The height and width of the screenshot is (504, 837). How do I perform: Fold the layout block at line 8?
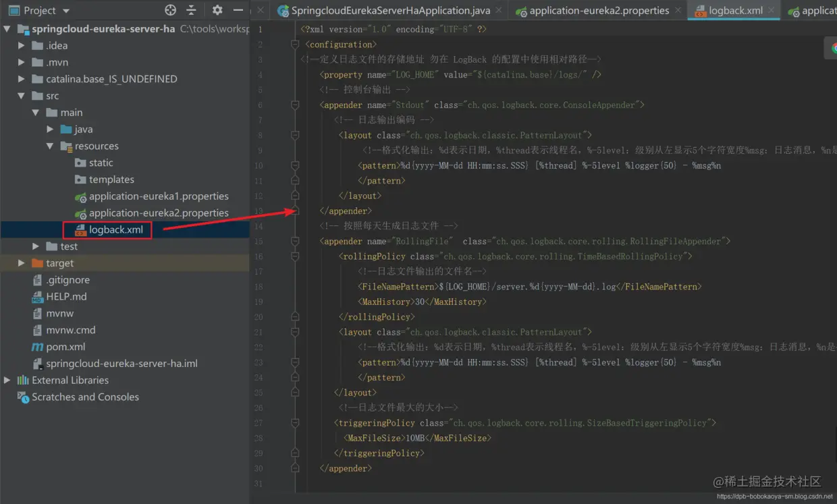click(295, 135)
